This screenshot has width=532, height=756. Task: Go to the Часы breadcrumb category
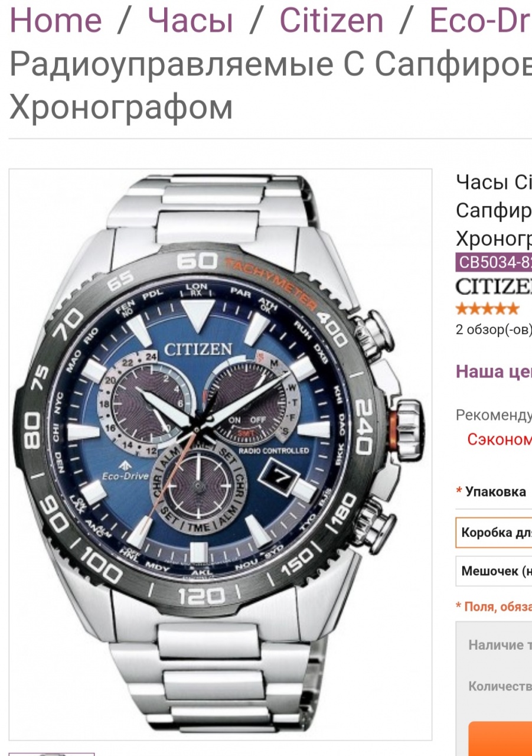click(x=190, y=19)
